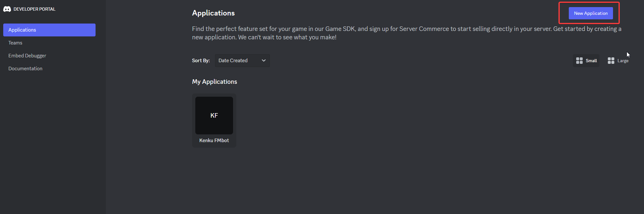Click the My Applications heading
Viewport: 644px width, 214px height.
tap(214, 82)
